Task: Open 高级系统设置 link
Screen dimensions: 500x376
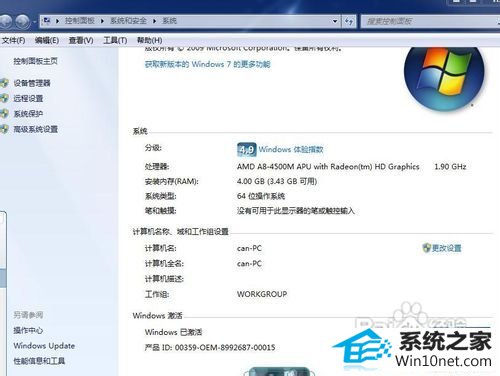Action: [36, 129]
